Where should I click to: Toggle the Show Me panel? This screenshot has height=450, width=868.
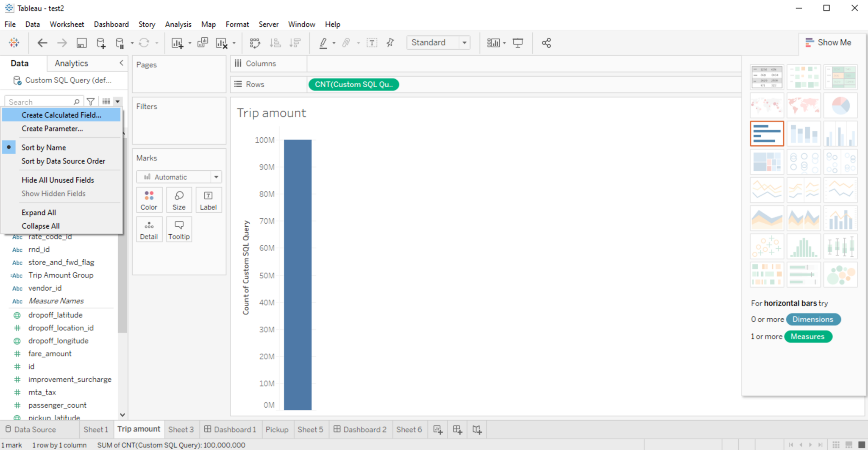(x=829, y=42)
